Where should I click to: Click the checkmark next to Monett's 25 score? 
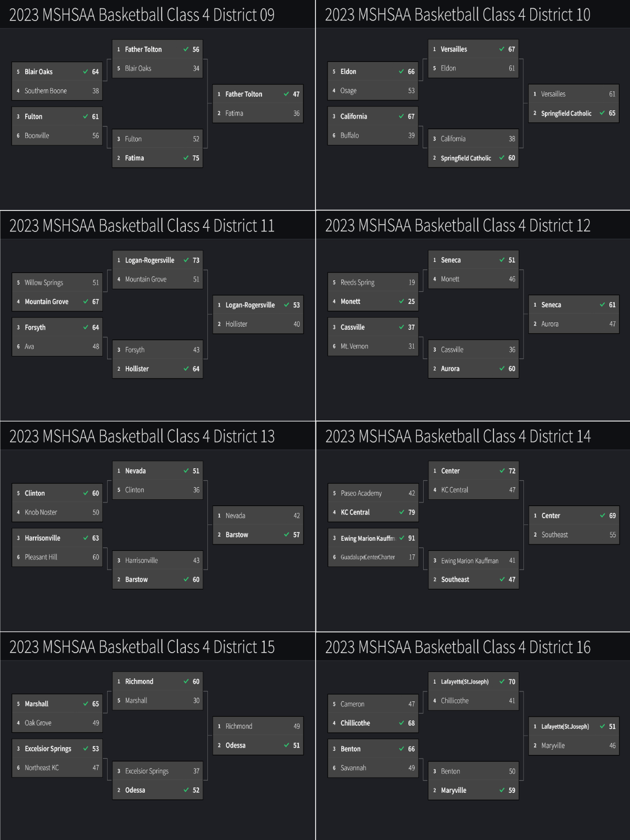click(402, 301)
